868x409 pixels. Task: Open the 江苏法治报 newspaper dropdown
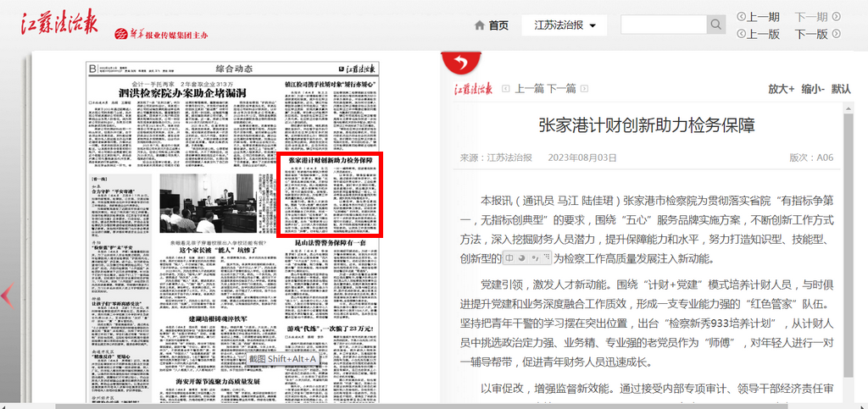(565, 25)
